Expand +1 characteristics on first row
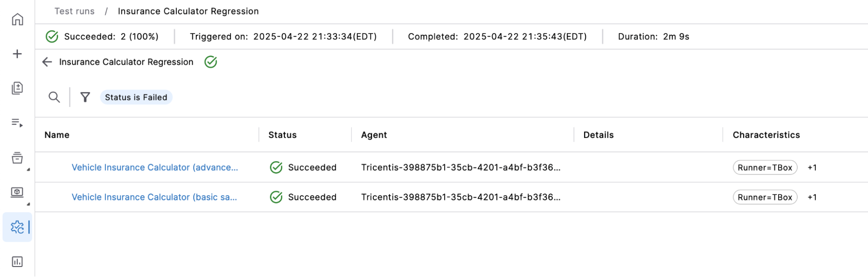This screenshot has width=868, height=277. click(x=812, y=167)
